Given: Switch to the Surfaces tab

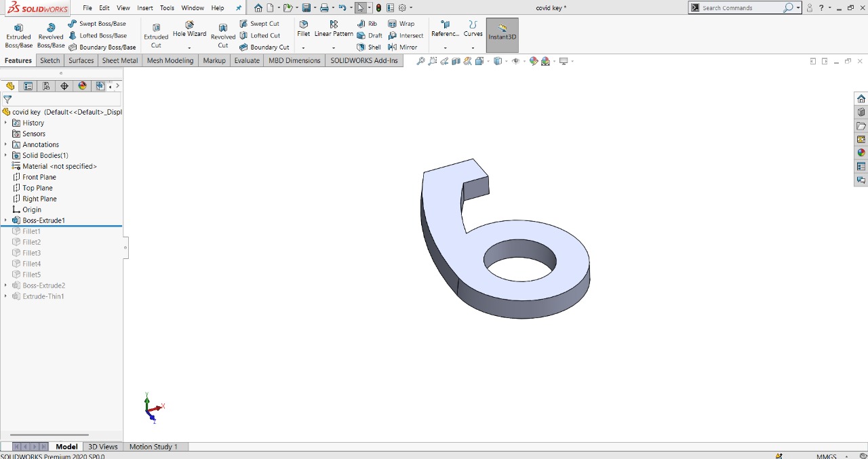Looking at the screenshot, I should point(81,60).
